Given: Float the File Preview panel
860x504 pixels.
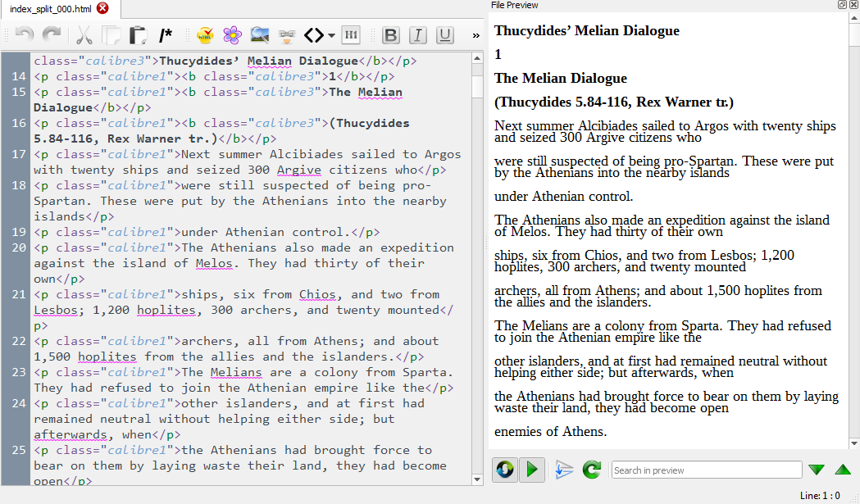Looking at the screenshot, I should pos(842,4).
